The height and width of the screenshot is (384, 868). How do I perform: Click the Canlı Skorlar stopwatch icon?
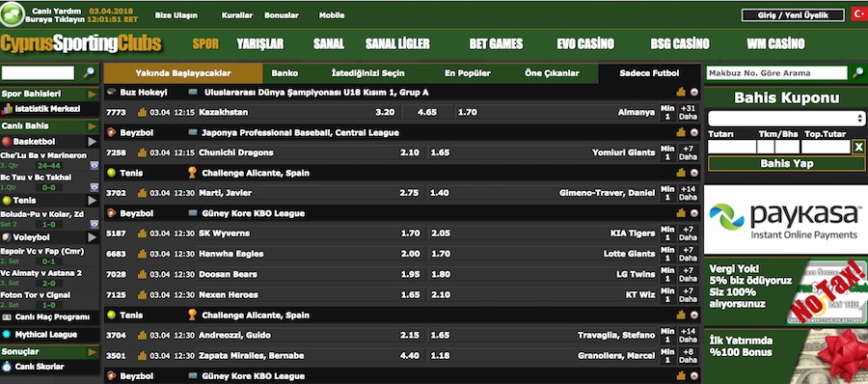(x=7, y=367)
